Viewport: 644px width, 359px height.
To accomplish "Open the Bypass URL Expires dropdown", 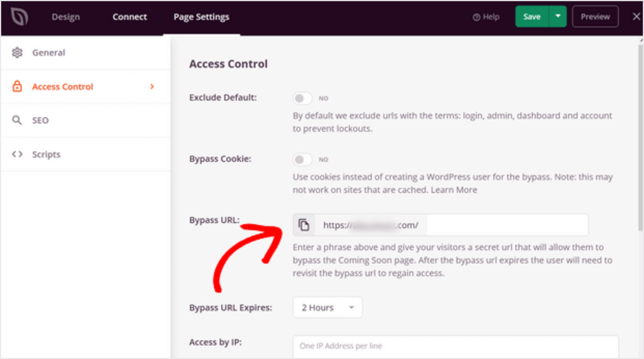I will click(327, 307).
